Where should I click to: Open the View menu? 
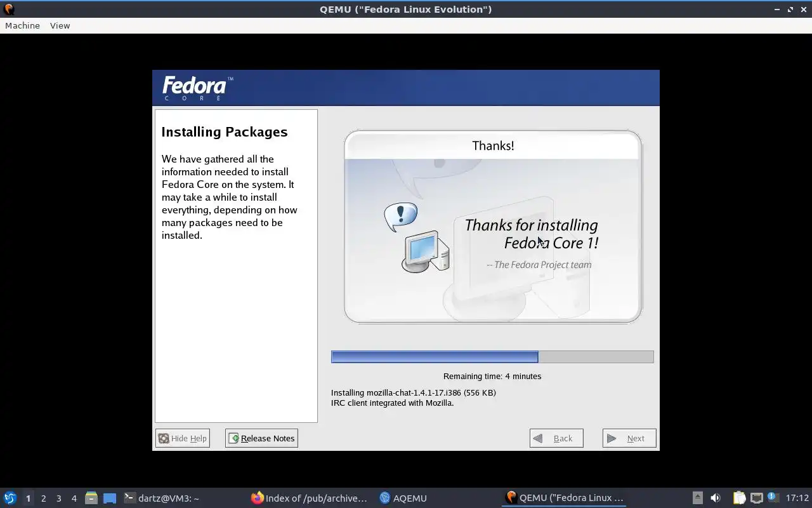60,25
